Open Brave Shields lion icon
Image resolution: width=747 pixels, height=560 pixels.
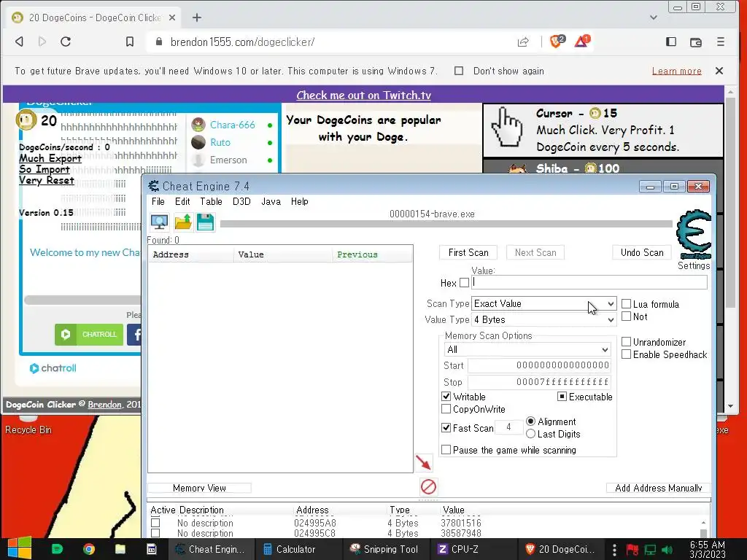pos(557,42)
